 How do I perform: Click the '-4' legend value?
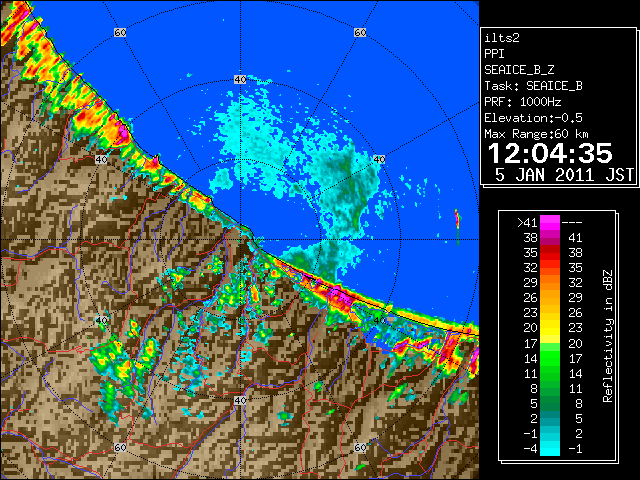click(x=530, y=448)
